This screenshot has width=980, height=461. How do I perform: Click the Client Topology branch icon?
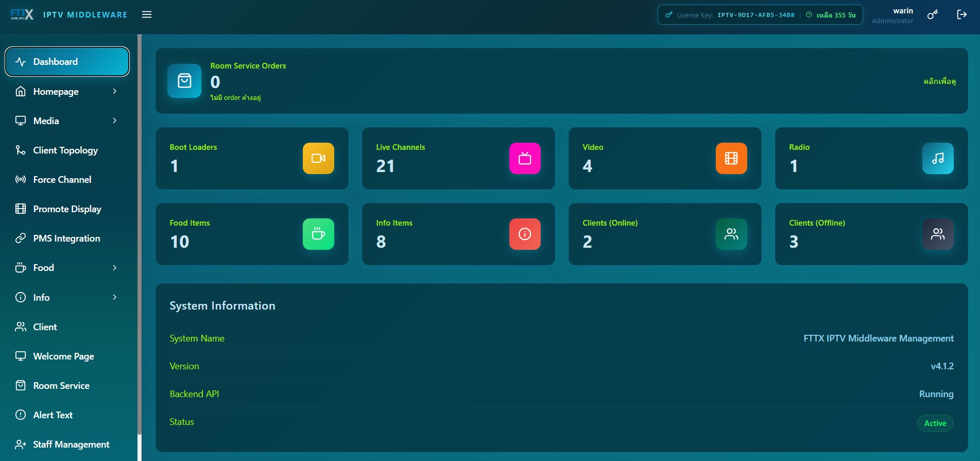21,150
